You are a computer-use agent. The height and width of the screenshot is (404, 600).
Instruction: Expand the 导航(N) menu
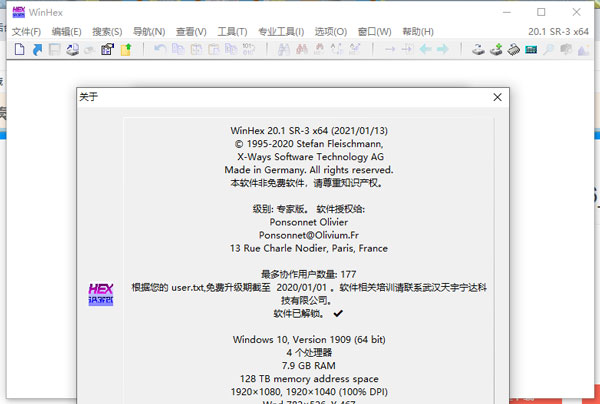coord(149,31)
